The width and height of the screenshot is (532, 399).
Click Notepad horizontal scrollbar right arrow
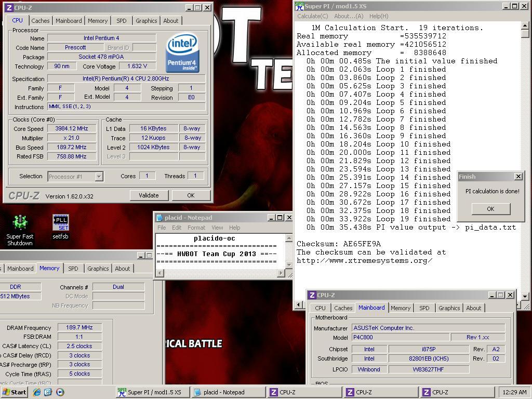281,273
